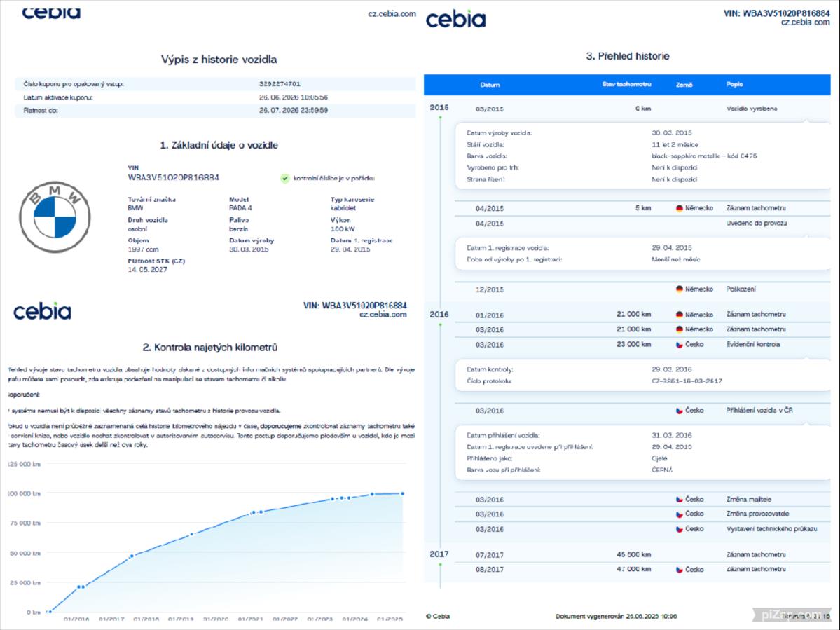
Task: Click the 75 000 km chart axis label
Action: [x=25, y=523]
